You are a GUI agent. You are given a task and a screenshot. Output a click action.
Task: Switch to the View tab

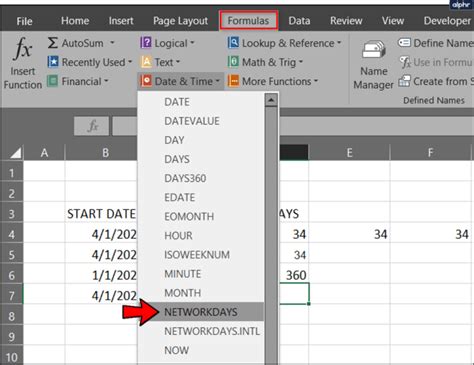tap(393, 21)
